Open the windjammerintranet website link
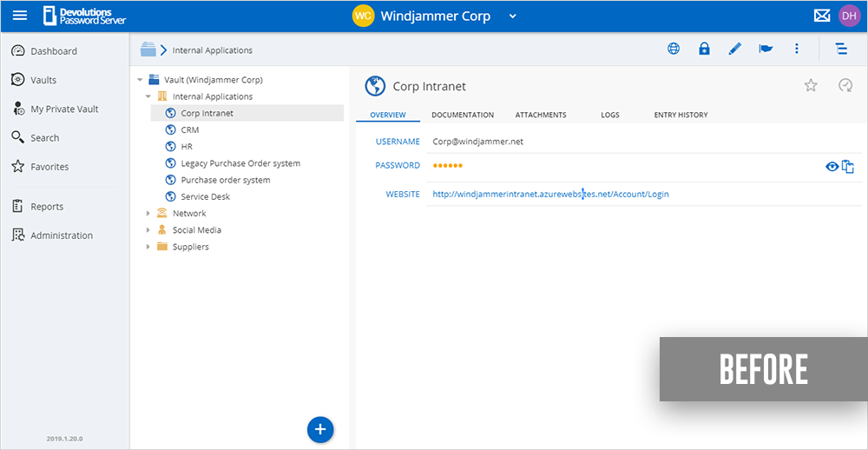868x450 pixels. 550,194
